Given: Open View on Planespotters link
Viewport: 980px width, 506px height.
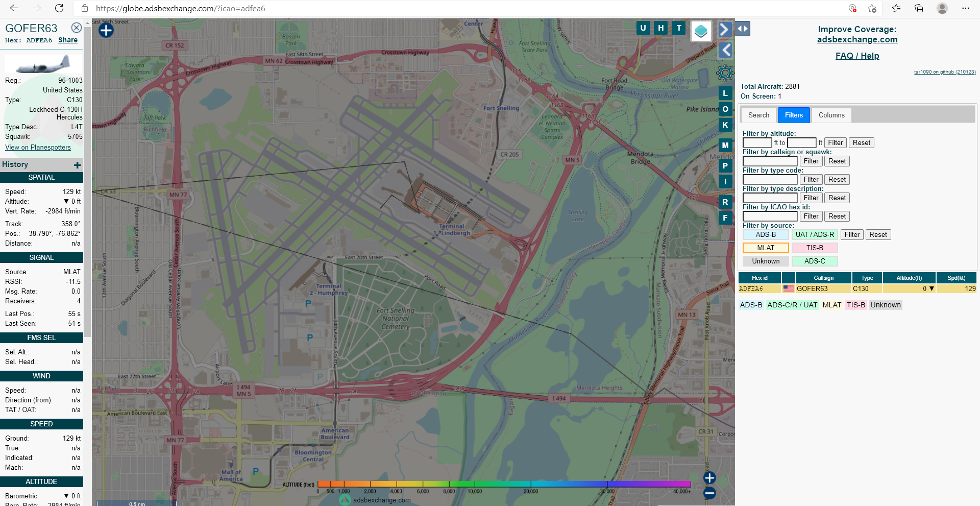Looking at the screenshot, I should (x=38, y=147).
